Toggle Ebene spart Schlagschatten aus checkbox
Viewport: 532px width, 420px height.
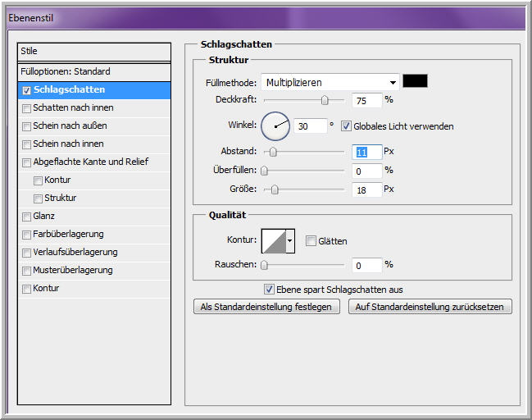coord(269,290)
